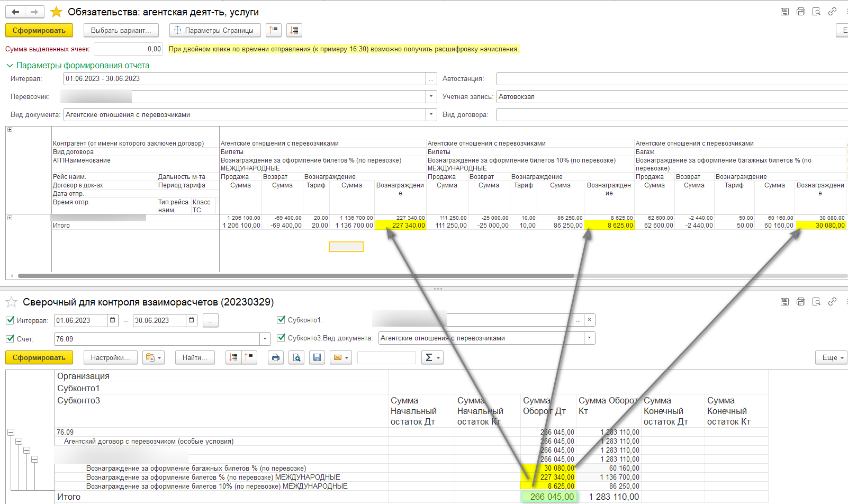Click the floppy disk save icon in lower toolbar
The height and width of the screenshot is (504, 848).
(317, 358)
